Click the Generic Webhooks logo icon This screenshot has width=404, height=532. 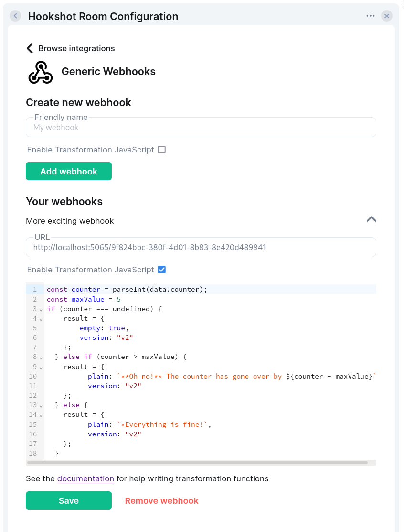40,72
